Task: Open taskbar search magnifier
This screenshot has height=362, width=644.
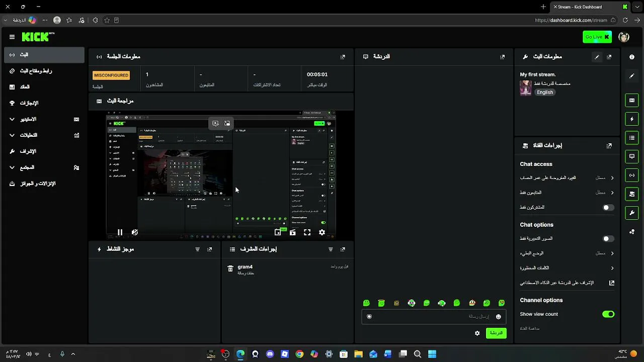Action: (x=418, y=354)
